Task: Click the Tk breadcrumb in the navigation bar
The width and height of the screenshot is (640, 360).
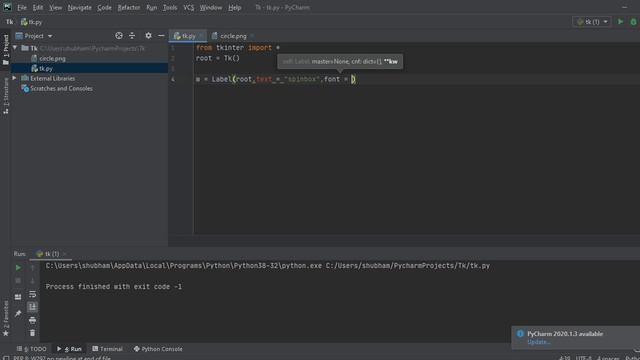Action: pos(9,22)
